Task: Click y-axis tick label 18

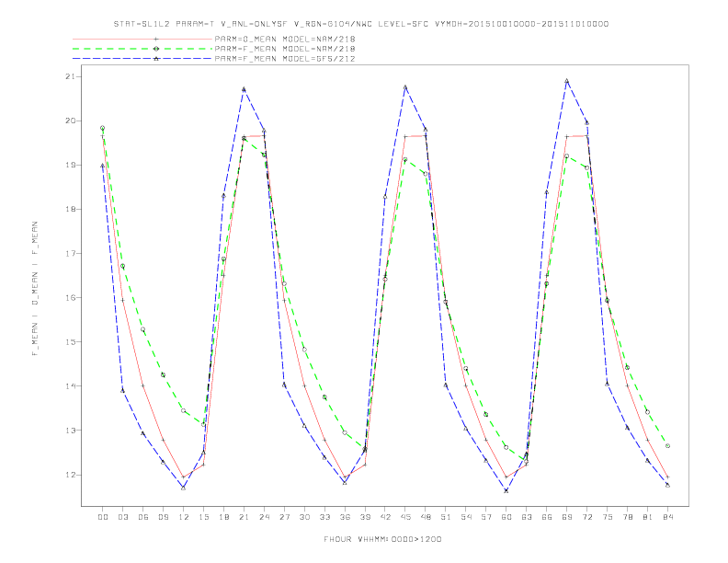Action: click(70, 209)
